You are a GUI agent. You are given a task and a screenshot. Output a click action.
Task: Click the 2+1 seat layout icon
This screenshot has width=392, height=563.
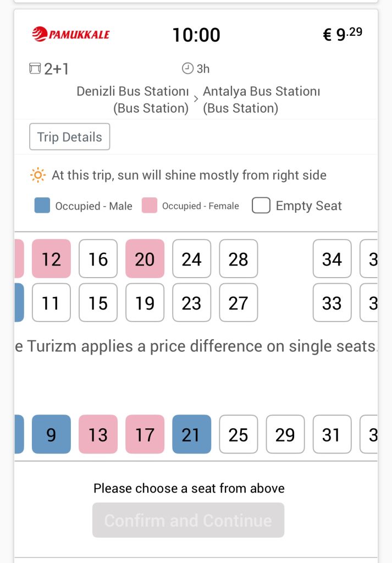(35, 69)
